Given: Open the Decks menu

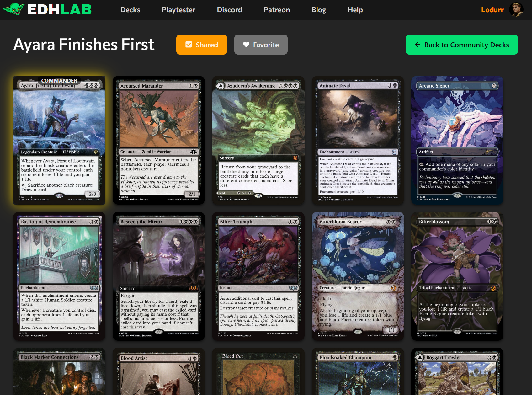Looking at the screenshot, I should pyautogui.click(x=130, y=10).
